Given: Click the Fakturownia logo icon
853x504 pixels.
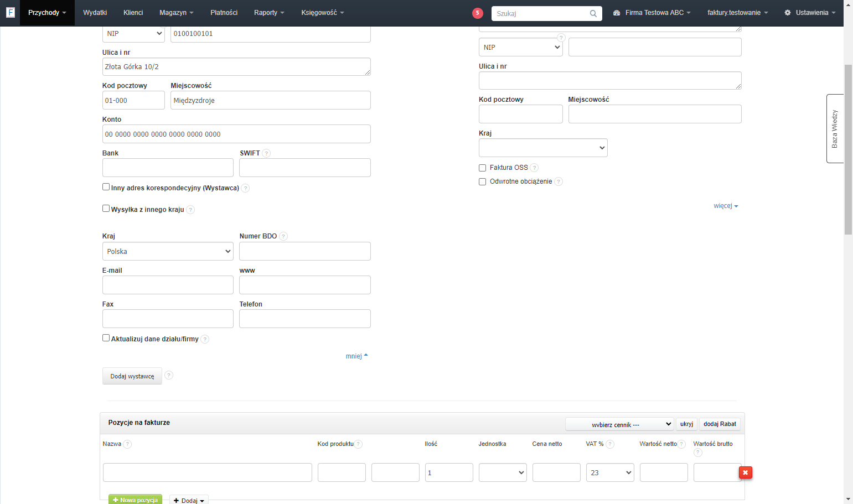Looking at the screenshot, I should click(10, 12).
